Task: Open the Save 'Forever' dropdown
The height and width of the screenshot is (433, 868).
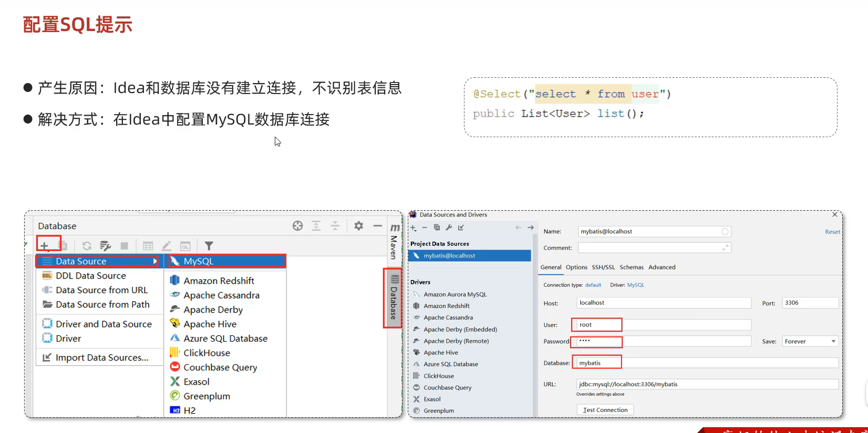Action: click(x=810, y=342)
